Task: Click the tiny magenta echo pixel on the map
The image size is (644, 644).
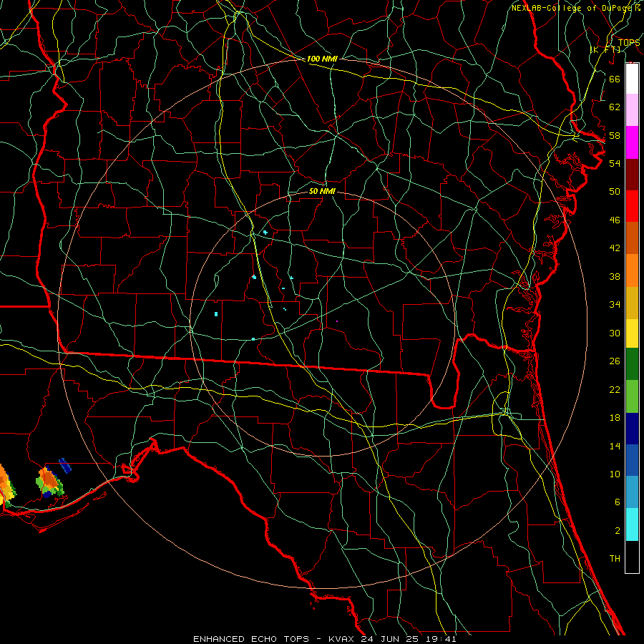Action: (x=337, y=321)
